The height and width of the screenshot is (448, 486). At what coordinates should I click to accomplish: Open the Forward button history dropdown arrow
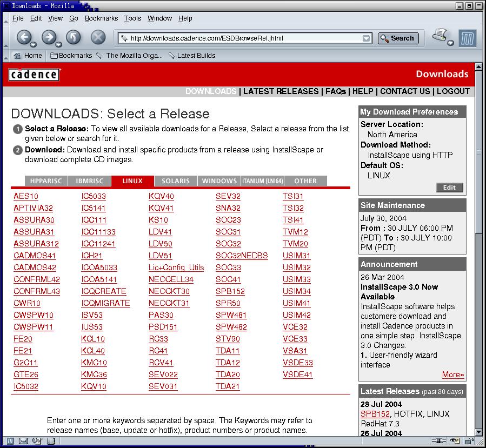[59, 44]
